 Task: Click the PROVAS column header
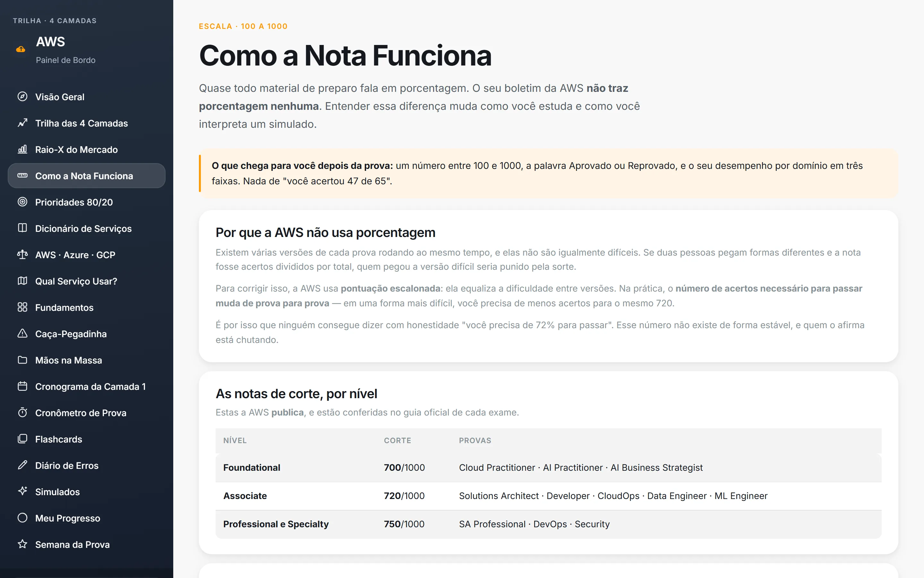coord(475,440)
